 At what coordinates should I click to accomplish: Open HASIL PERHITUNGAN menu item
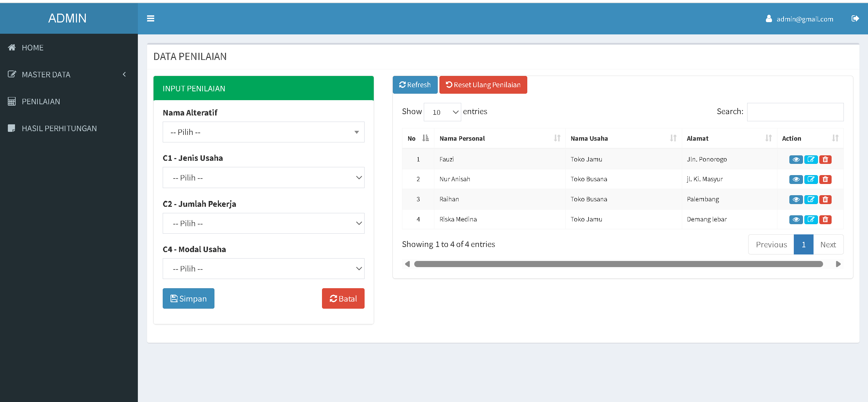pos(59,128)
